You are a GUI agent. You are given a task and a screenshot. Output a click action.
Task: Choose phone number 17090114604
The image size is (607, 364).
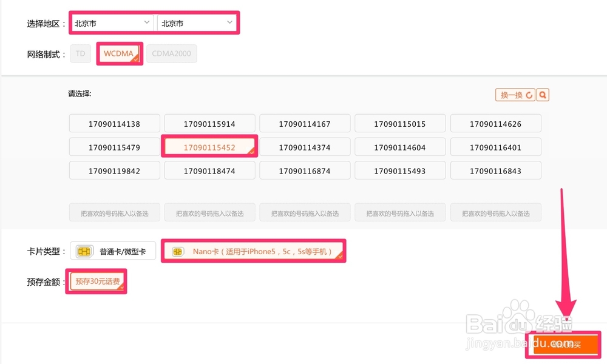point(400,147)
